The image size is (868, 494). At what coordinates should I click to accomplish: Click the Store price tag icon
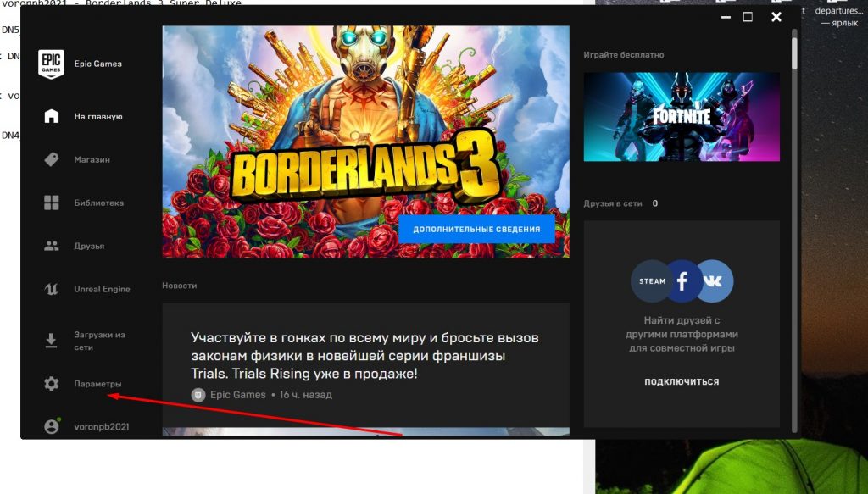pos(52,159)
